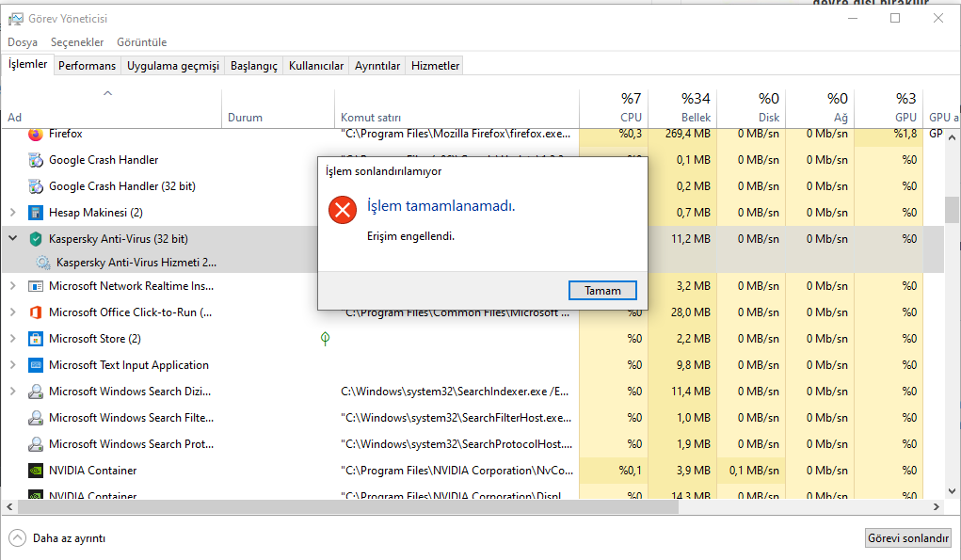Switch to the Uygulama geçmişi tab
This screenshot has width=961, height=560.
[173, 66]
